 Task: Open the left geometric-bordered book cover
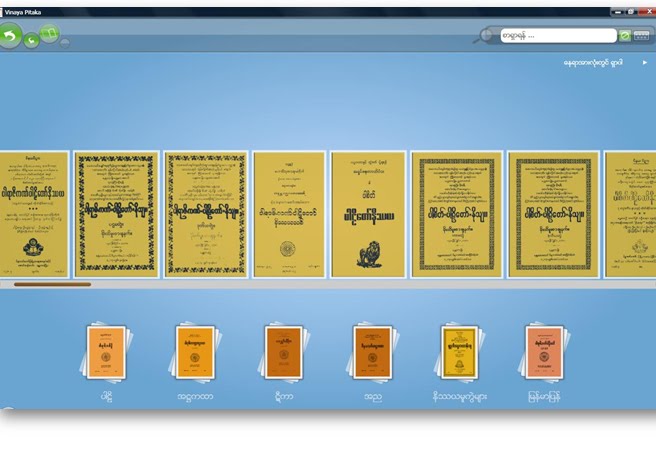[456, 214]
